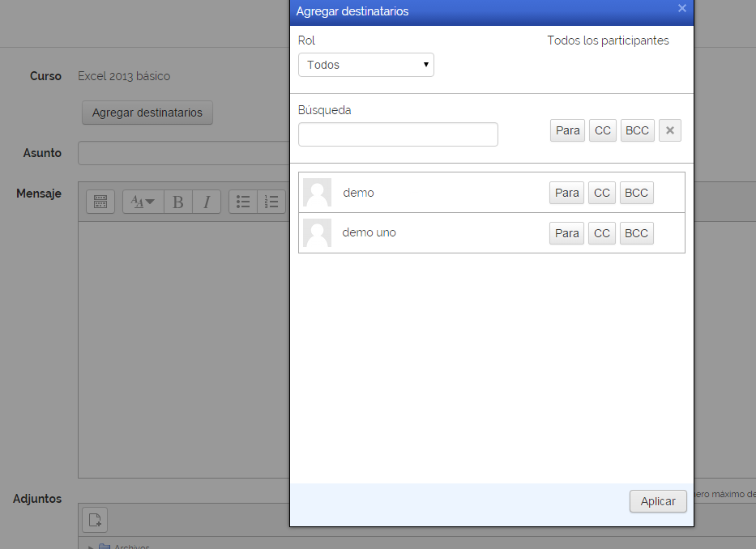The image size is (756, 549).
Task: Set user demo as Para recipient
Action: 566,193
